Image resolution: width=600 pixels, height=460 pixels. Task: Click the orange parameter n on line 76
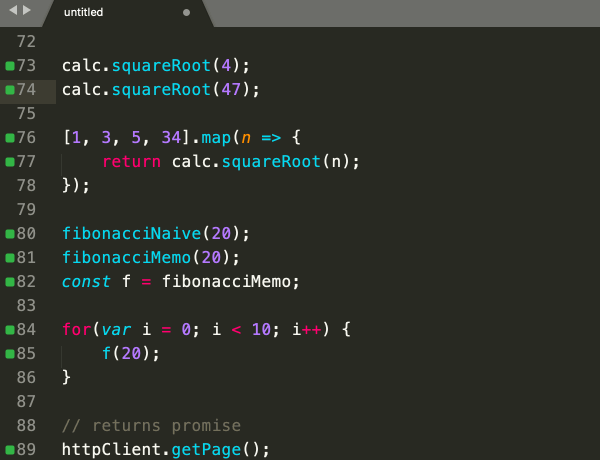pyautogui.click(x=246, y=139)
